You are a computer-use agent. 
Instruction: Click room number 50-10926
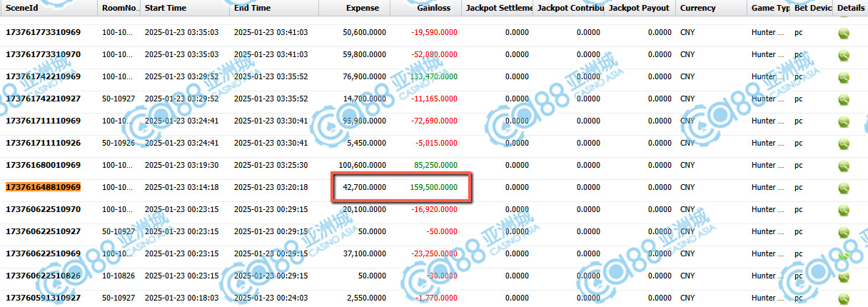(119, 143)
